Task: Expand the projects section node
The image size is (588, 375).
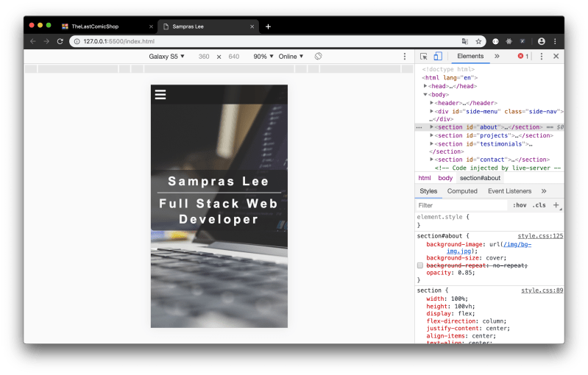Action: pos(432,135)
